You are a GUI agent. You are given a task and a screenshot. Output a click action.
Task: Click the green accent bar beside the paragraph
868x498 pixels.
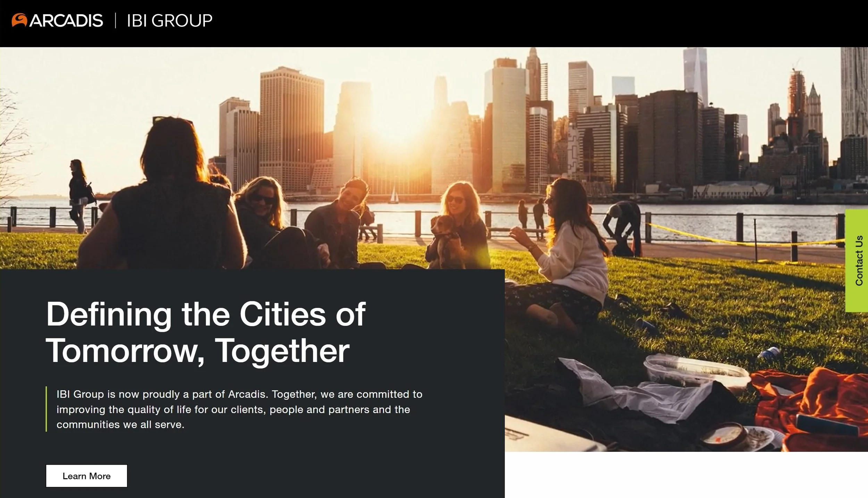coord(46,409)
